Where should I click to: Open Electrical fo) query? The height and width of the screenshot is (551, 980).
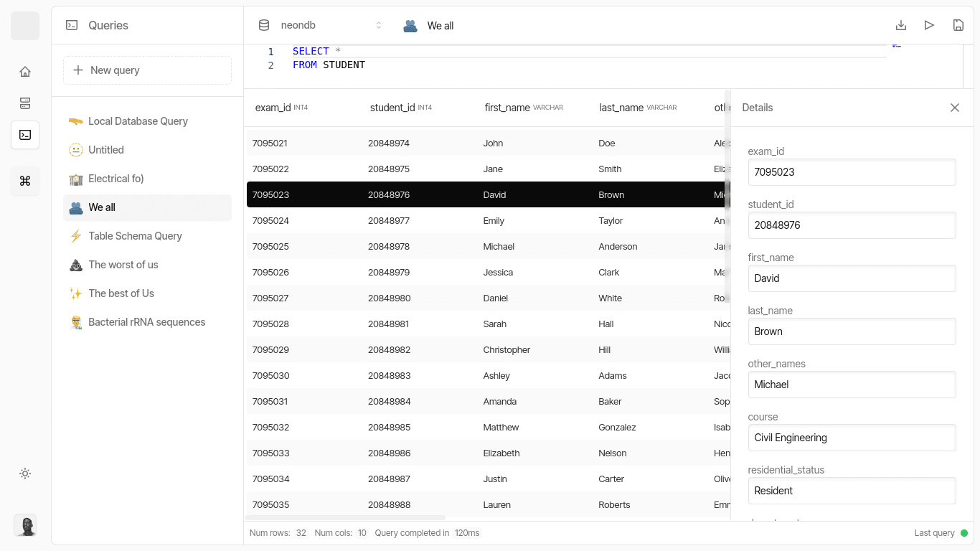point(147,179)
